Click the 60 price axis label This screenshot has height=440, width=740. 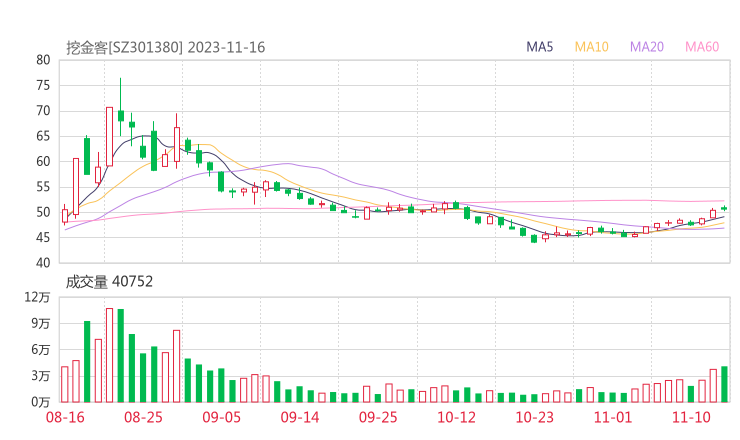click(x=43, y=161)
